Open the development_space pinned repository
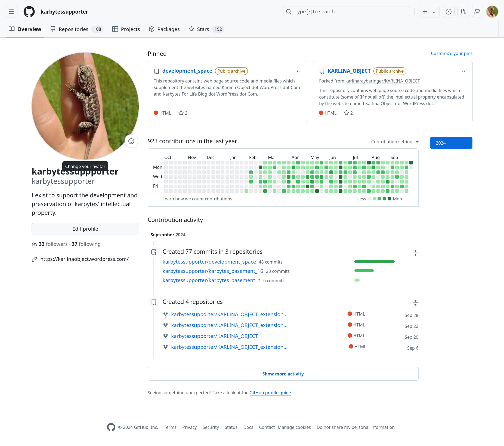 click(187, 71)
